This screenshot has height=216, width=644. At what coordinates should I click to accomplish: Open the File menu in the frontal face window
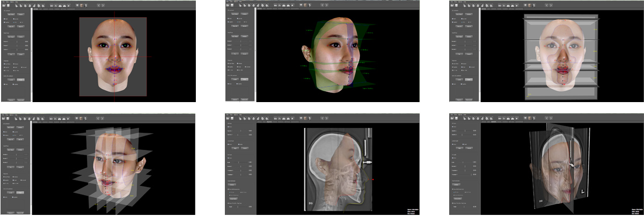point(3,2)
